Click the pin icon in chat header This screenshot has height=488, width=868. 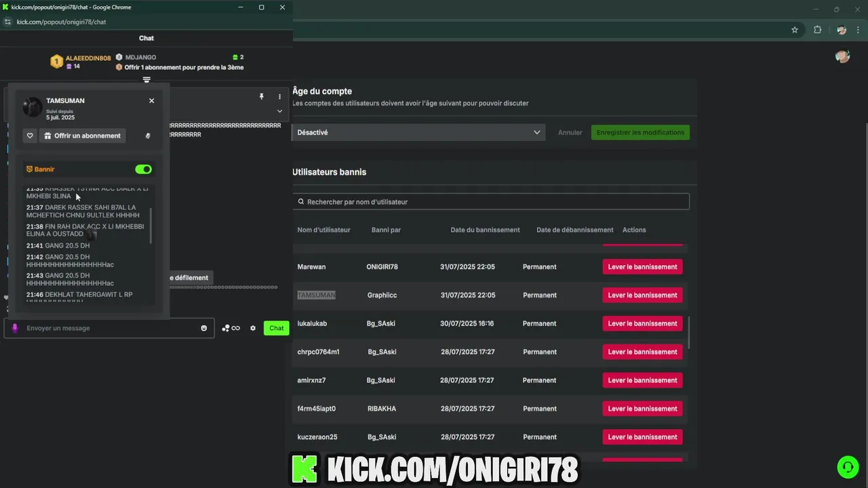[x=261, y=97]
